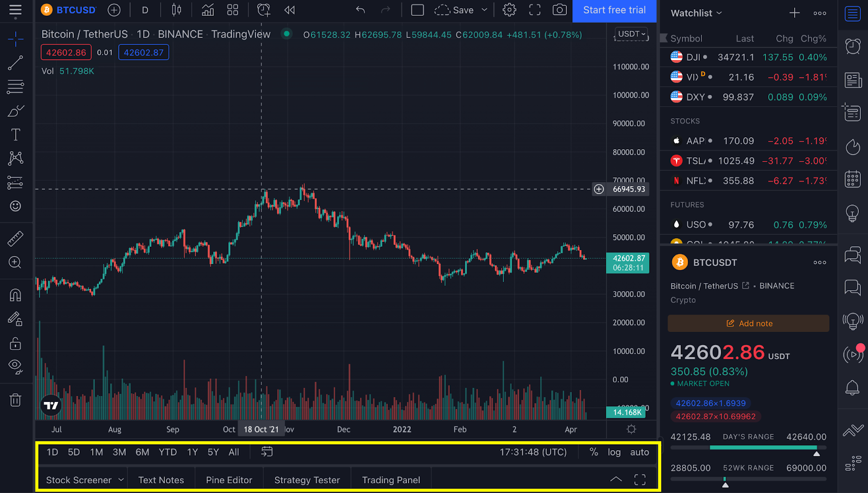The width and height of the screenshot is (868, 493).
Task: Toggle percent scale mode
Action: (593, 452)
